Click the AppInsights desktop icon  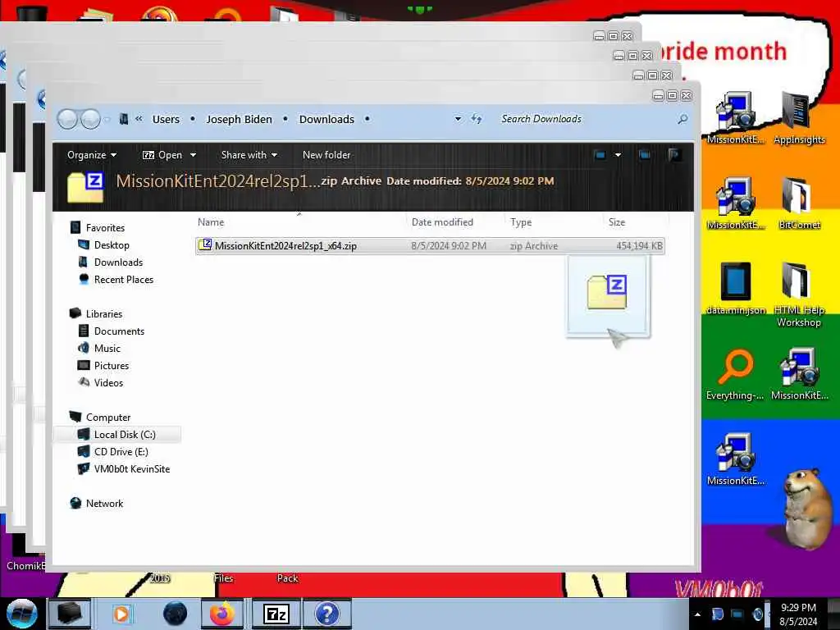point(799,118)
